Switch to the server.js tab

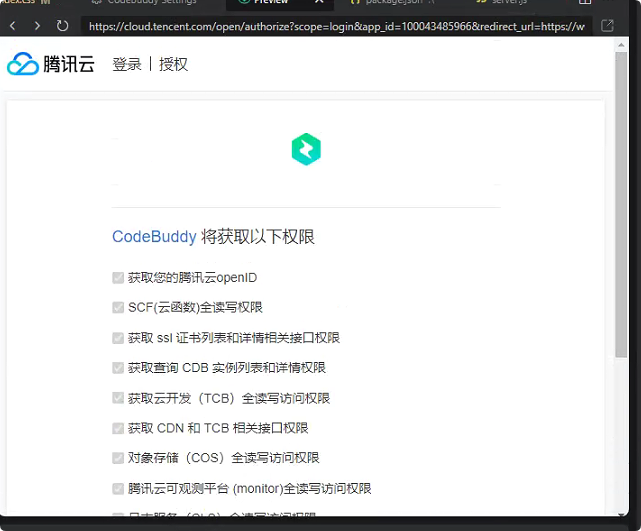tap(502, 2)
